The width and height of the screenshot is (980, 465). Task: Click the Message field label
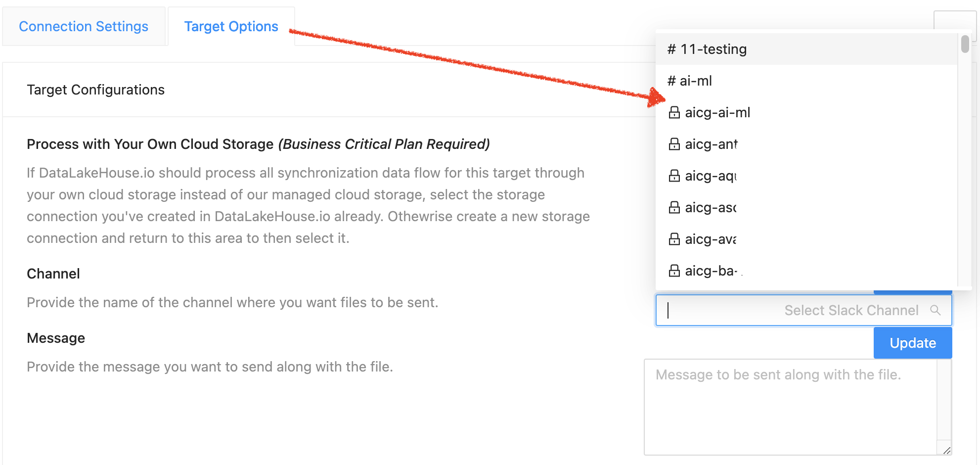tap(56, 338)
